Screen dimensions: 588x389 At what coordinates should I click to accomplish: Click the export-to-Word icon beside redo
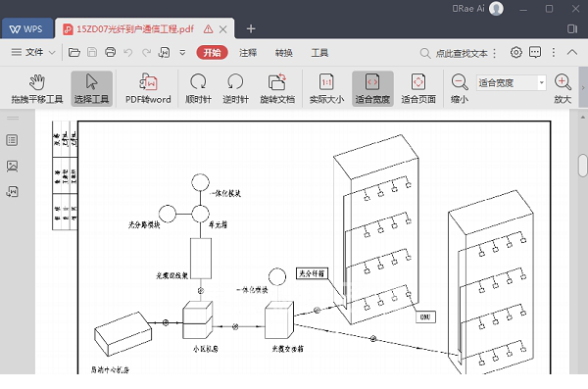point(165,53)
